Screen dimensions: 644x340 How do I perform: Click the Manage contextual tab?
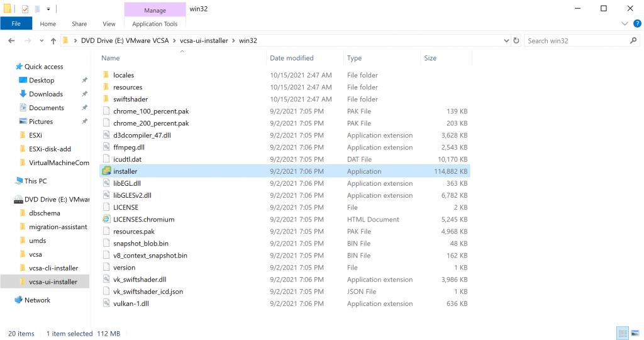click(x=155, y=10)
